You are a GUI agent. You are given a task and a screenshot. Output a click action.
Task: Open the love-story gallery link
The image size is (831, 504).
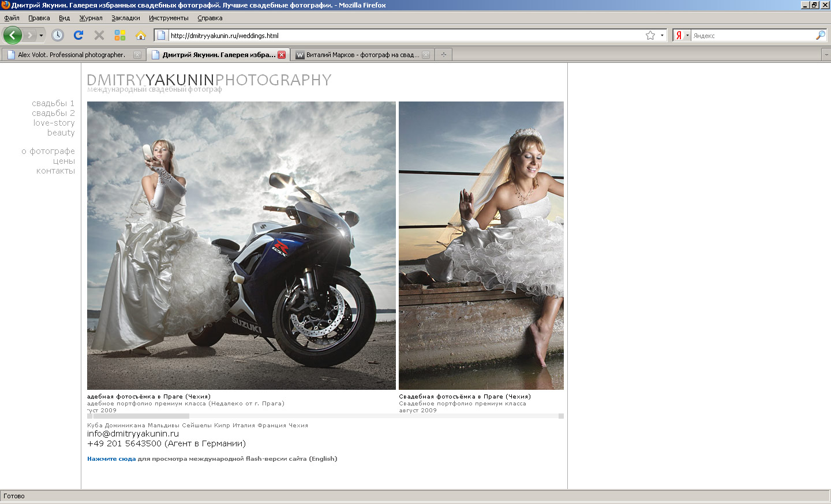click(x=54, y=123)
